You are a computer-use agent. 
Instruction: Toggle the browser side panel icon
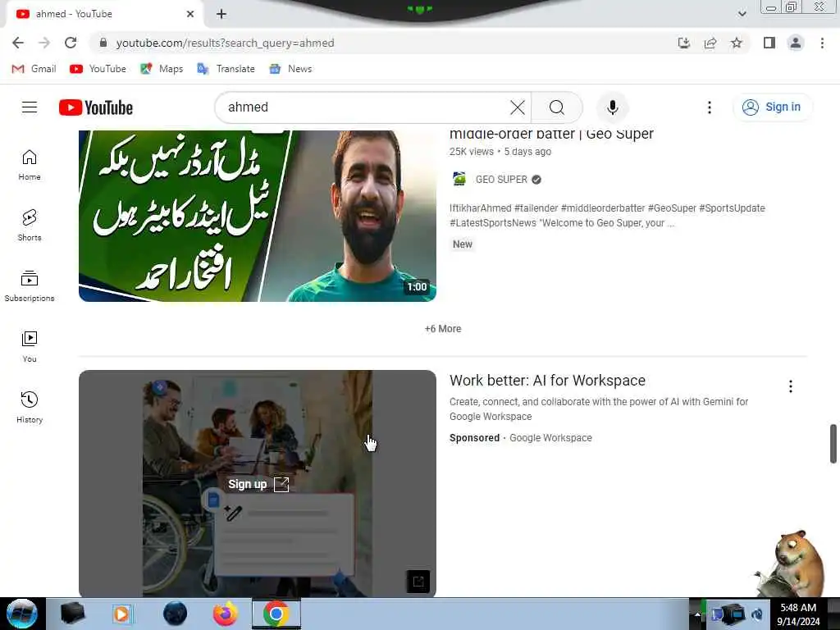coord(769,43)
